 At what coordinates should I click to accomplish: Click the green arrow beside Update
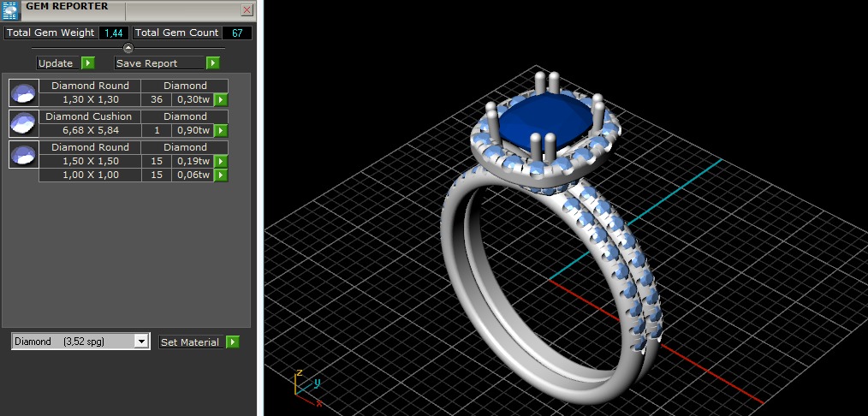click(88, 63)
